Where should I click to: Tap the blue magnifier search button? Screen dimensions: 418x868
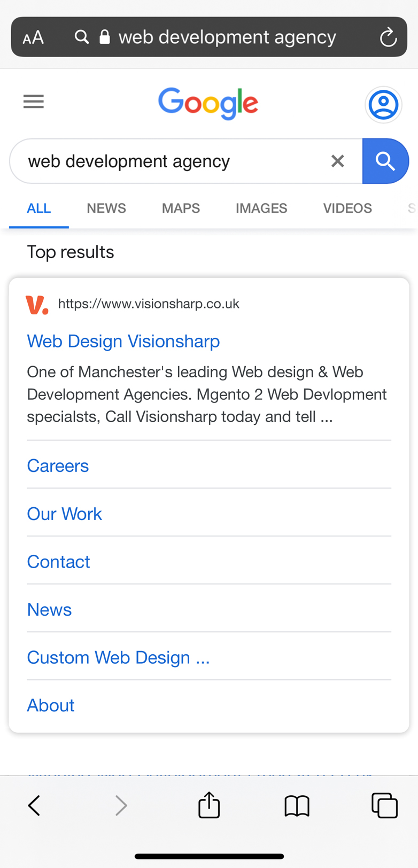[x=385, y=161]
